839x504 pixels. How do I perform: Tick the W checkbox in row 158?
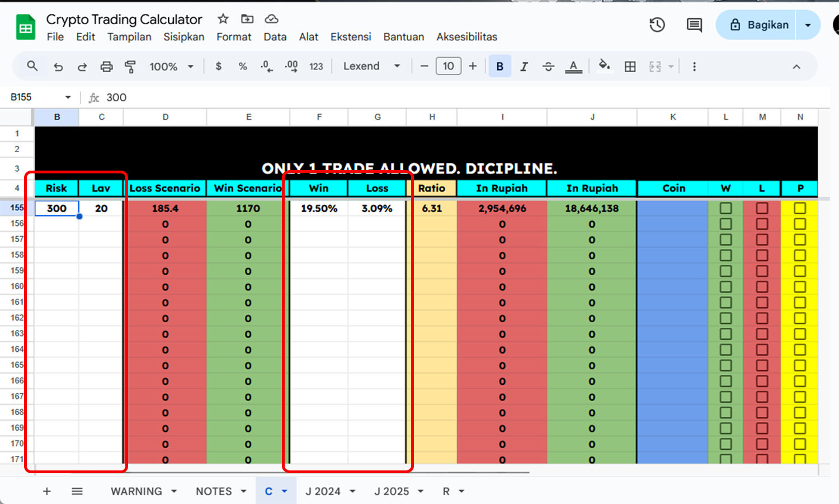[x=725, y=255]
